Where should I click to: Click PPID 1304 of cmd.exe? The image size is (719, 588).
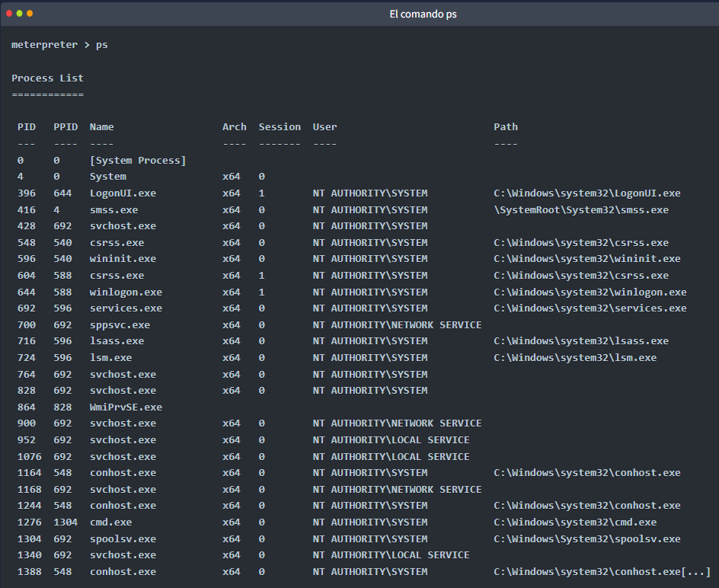click(x=66, y=522)
